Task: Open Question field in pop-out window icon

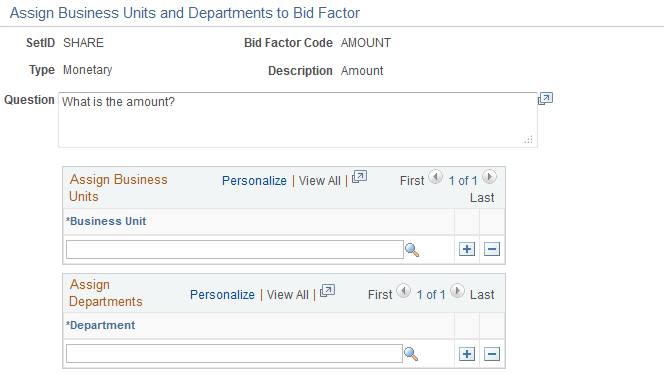Action: pyautogui.click(x=545, y=99)
